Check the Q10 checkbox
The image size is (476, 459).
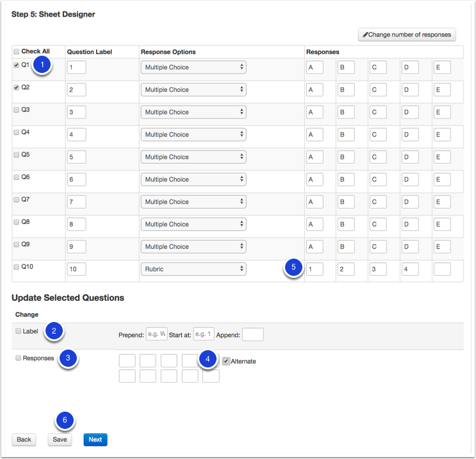click(x=17, y=267)
